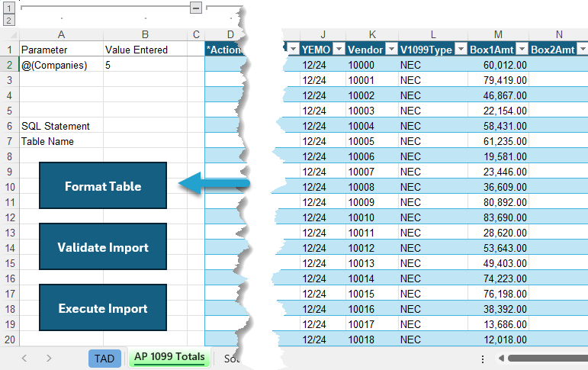This screenshot has height=370, width=588.
Task: Click the Box1Amt cell 12,018.00
Action: coord(498,339)
